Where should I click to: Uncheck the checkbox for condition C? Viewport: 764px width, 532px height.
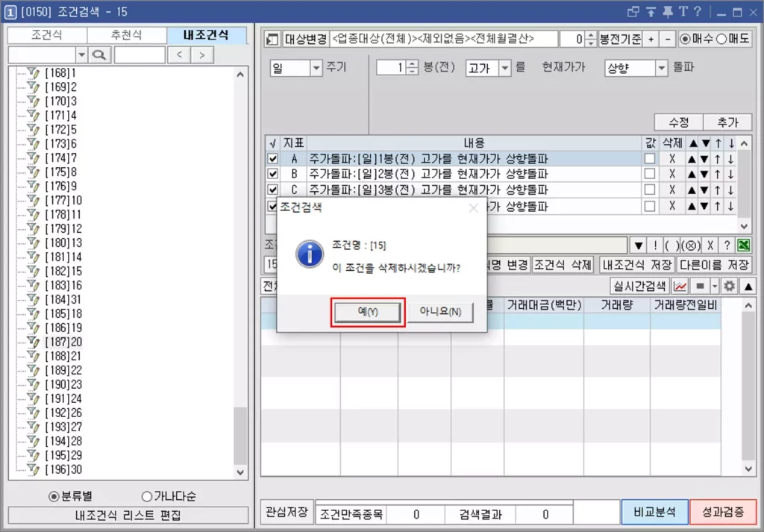[273, 190]
